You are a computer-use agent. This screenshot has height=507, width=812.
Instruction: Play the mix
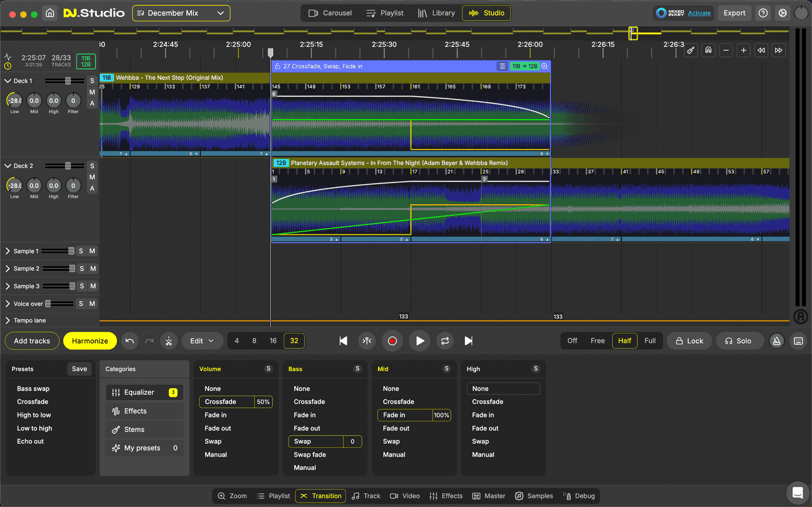pos(419,341)
